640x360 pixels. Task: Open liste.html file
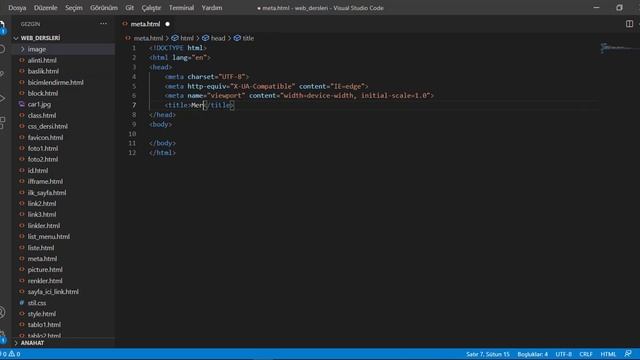coord(41,247)
